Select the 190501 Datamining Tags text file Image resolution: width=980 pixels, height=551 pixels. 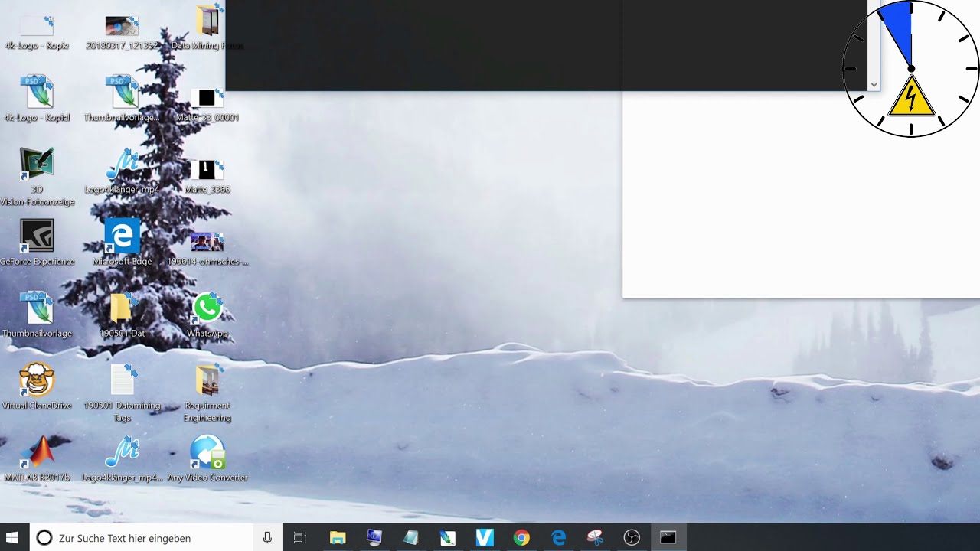pos(122,393)
